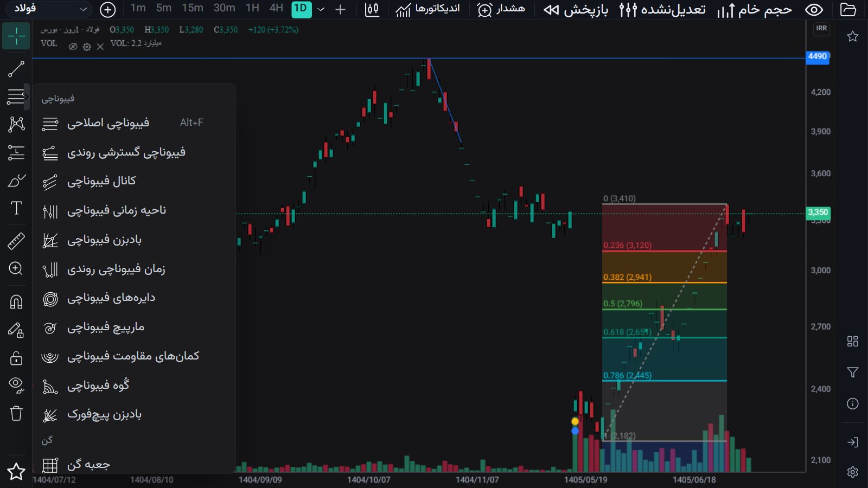Delete drawings with the trash icon
868x488 pixels.
coord(16,414)
